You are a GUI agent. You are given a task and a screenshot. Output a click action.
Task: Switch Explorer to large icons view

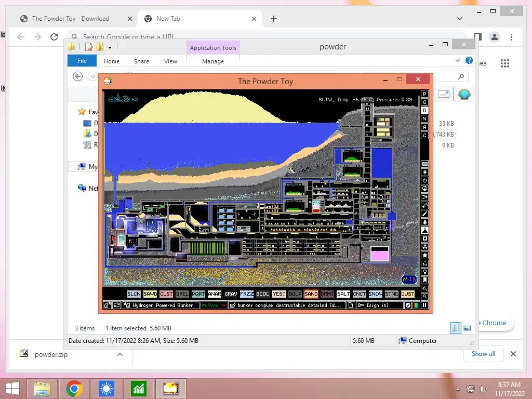pyautogui.click(x=467, y=328)
